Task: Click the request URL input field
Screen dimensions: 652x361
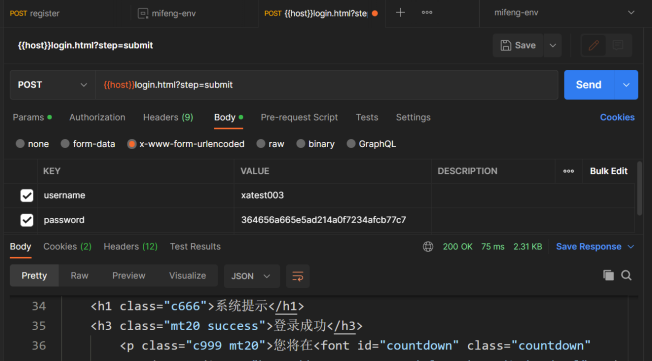Action: point(326,85)
